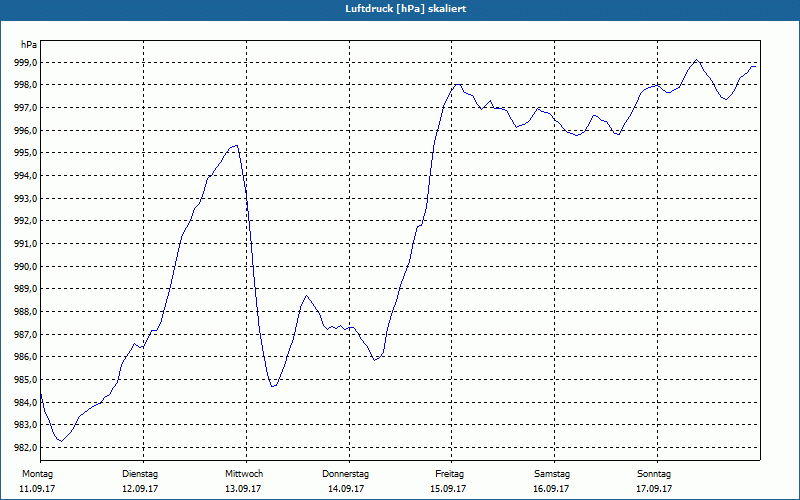The image size is (800, 500).
Task: Click the date 13.09.17
Action: (243, 489)
